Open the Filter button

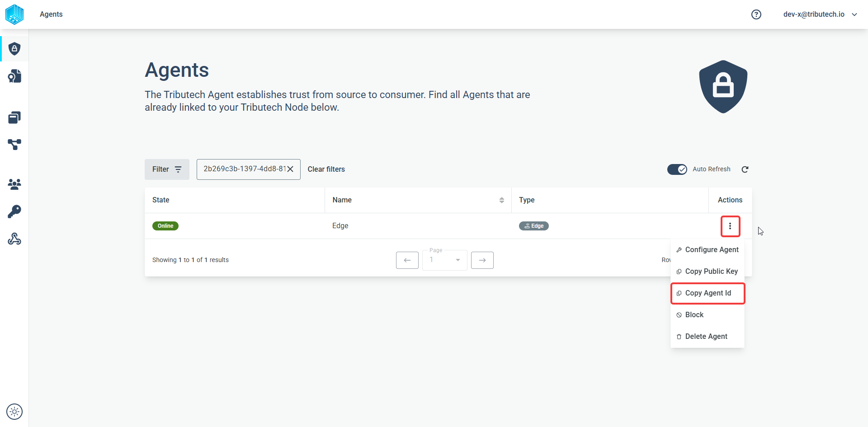pyautogui.click(x=167, y=169)
